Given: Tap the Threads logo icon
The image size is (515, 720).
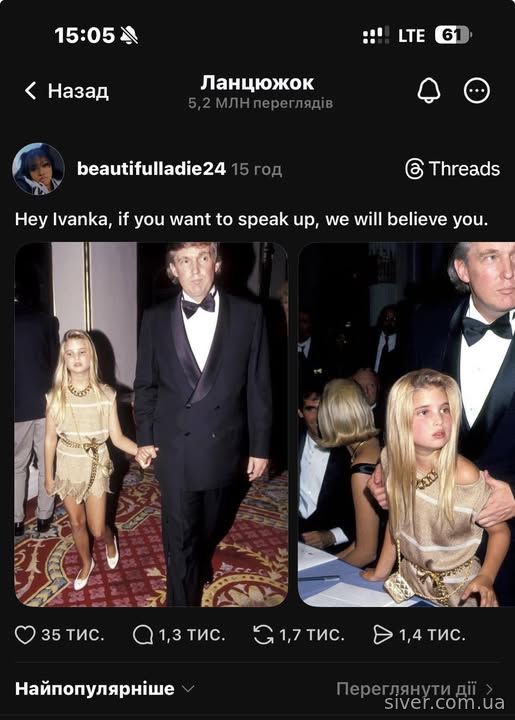Looking at the screenshot, I should [x=414, y=169].
